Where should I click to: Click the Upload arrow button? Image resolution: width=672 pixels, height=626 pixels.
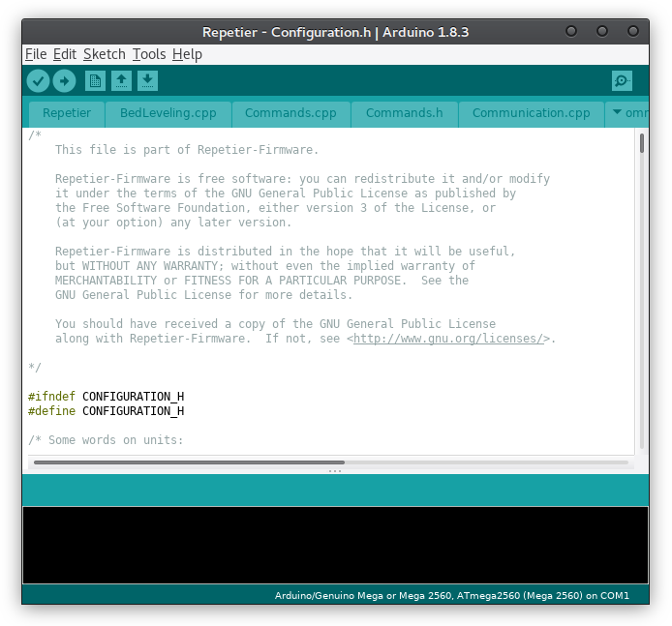64,81
